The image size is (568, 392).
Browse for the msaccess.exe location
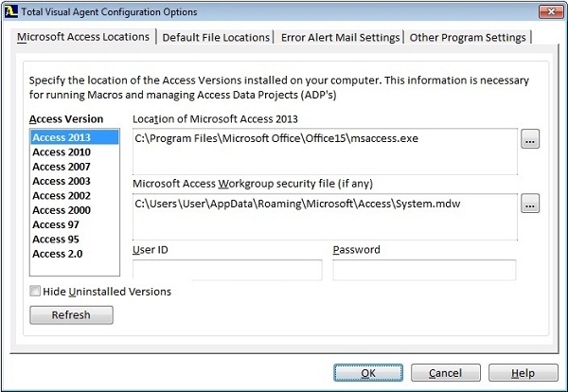pyautogui.click(x=530, y=139)
